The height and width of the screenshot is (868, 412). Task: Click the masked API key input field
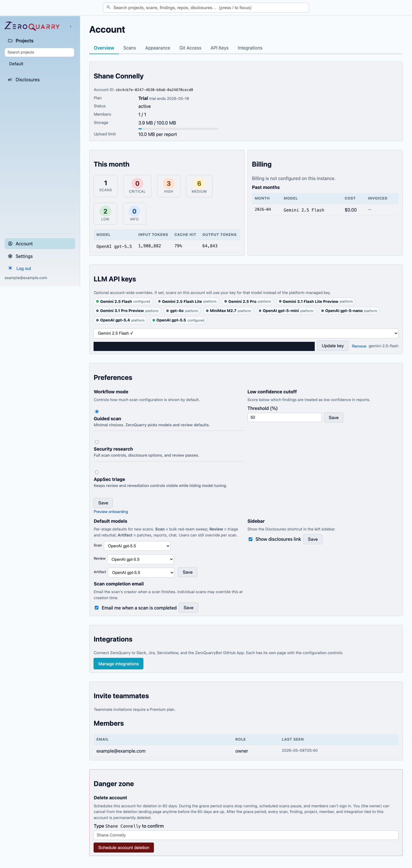204,346
